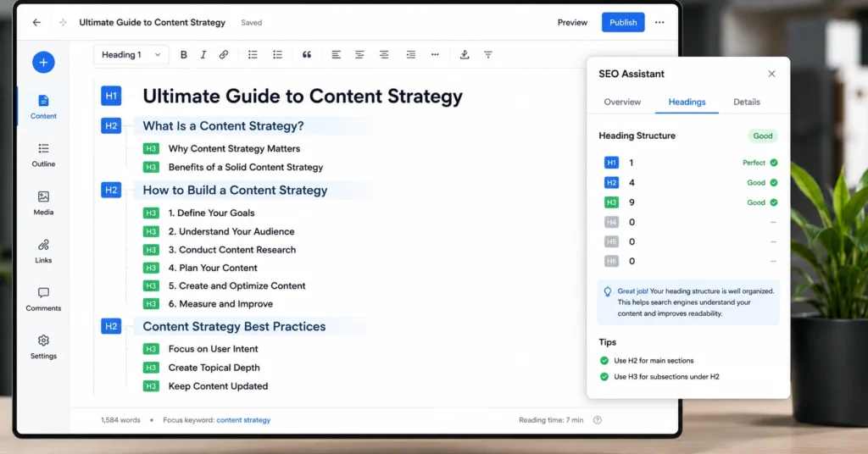Click the Publish button
Image resolution: width=868 pixels, height=454 pixels.
pyautogui.click(x=623, y=23)
